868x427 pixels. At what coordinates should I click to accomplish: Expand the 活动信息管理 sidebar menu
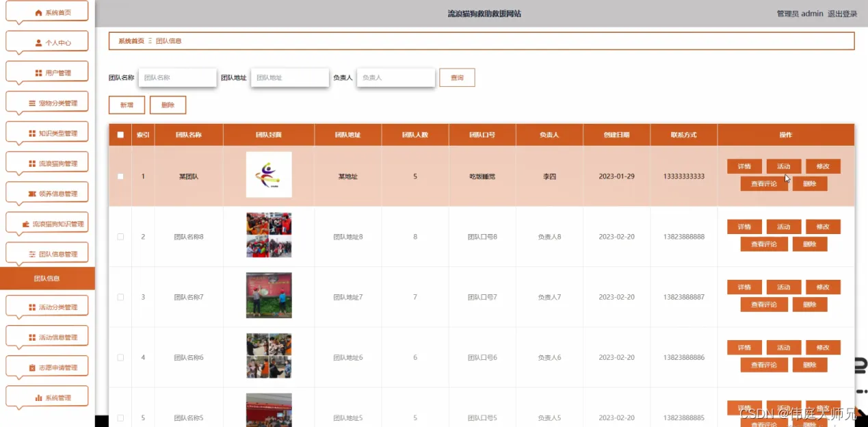click(x=47, y=337)
